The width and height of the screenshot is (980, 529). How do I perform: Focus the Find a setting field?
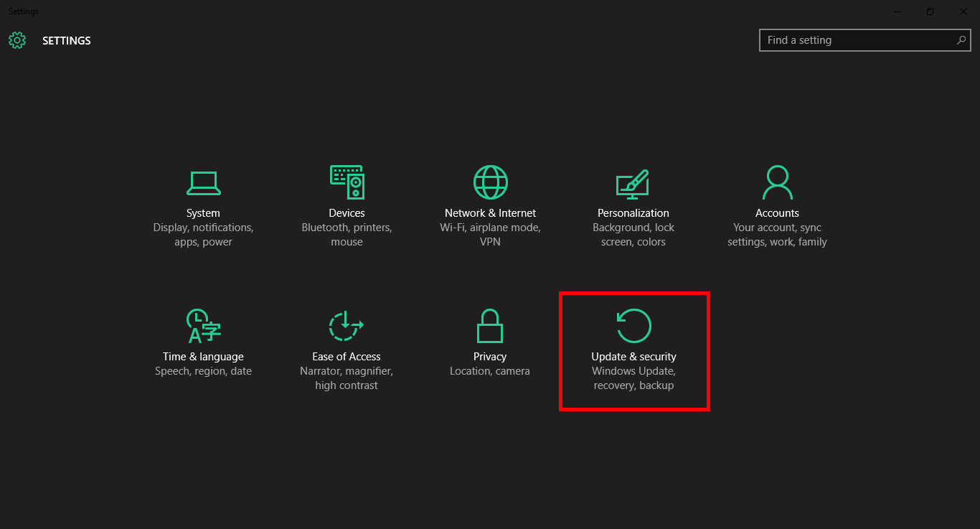(x=865, y=40)
